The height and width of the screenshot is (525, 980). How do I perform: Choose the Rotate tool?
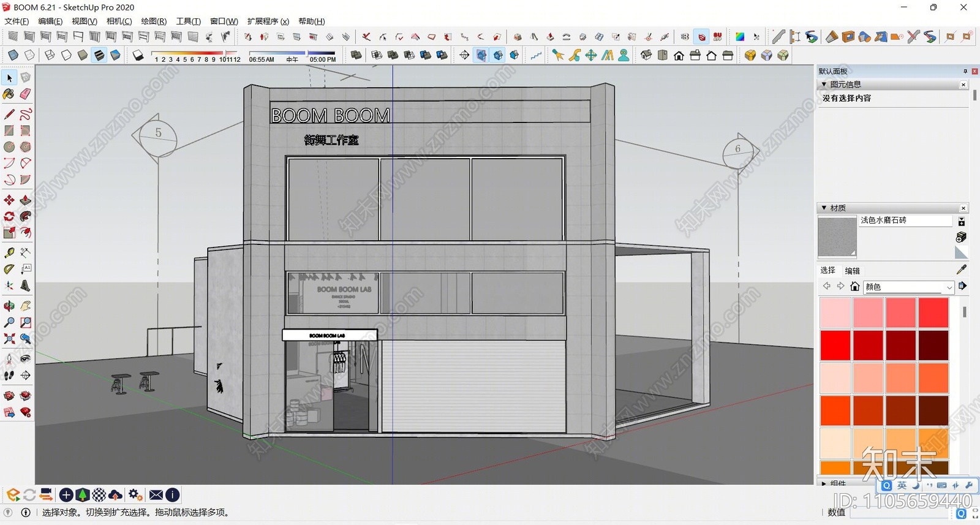click(x=9, y=216)
